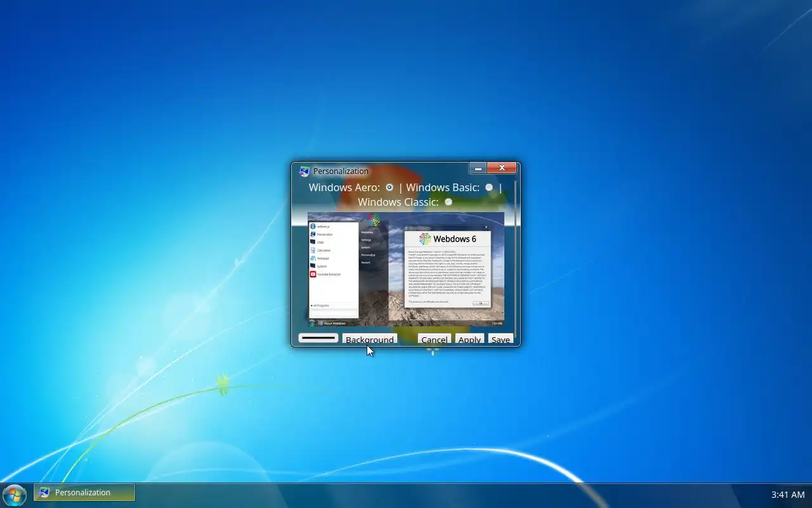Click the Personalization title text
The width and height of the screenshot is (812, 508).
coord(341,171)
